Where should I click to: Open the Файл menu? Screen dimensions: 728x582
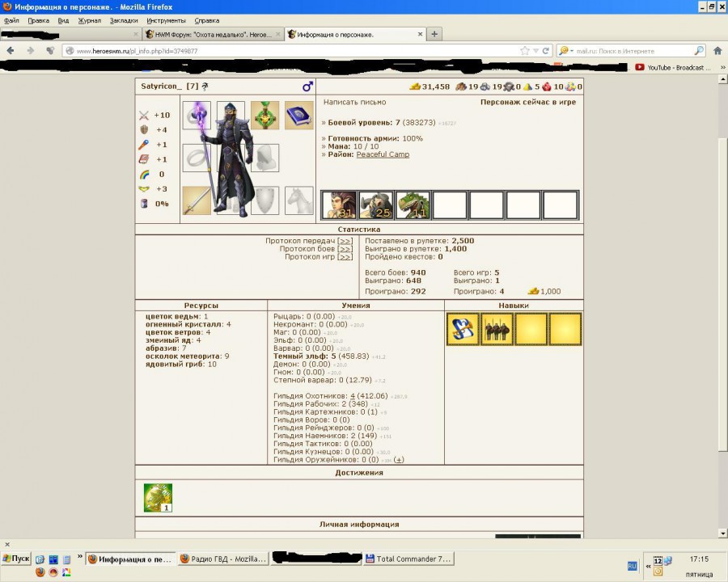point(11,20)
